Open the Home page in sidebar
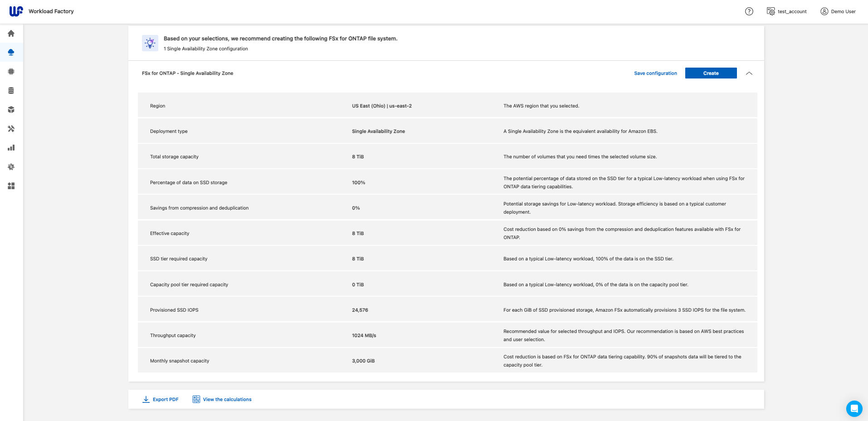Viewport: 868px width, 421px height. point(11,34)
